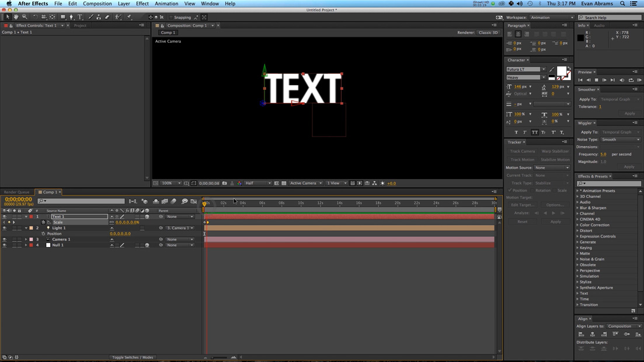
Task: Click the snapshot camera icon in viewer
Action: point(225,183)
